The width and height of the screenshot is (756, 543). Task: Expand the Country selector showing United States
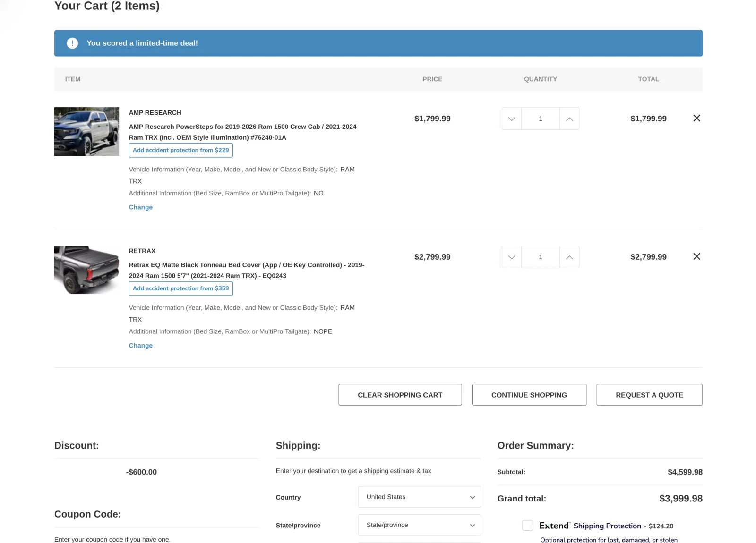tap(419, 497)
